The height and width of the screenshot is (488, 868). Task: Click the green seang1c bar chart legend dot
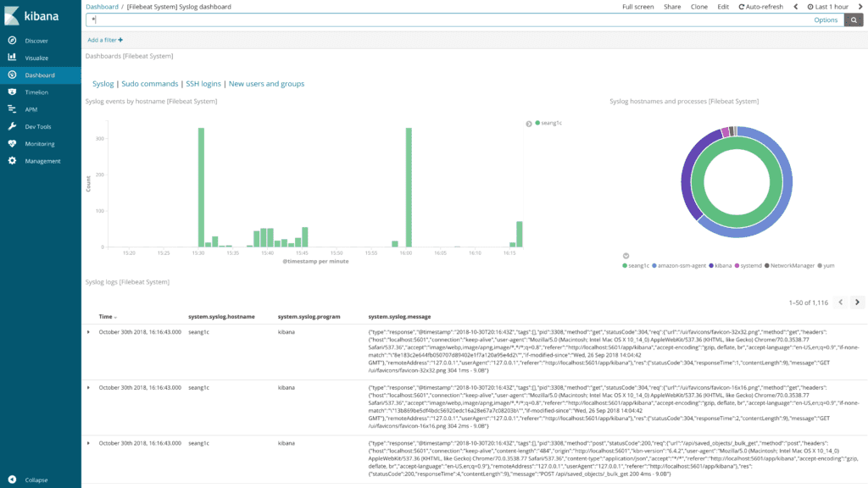[537, 123]
